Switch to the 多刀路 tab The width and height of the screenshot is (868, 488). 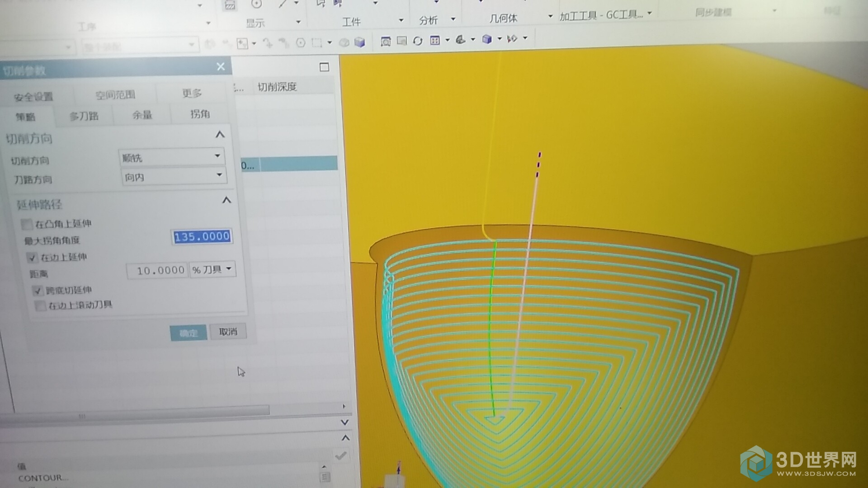[x=84, y=116]
